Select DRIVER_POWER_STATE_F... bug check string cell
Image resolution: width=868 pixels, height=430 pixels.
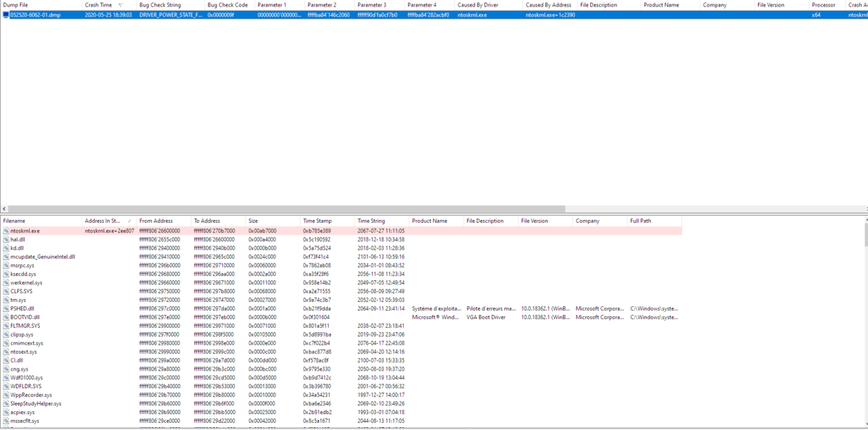click(171, 14)
